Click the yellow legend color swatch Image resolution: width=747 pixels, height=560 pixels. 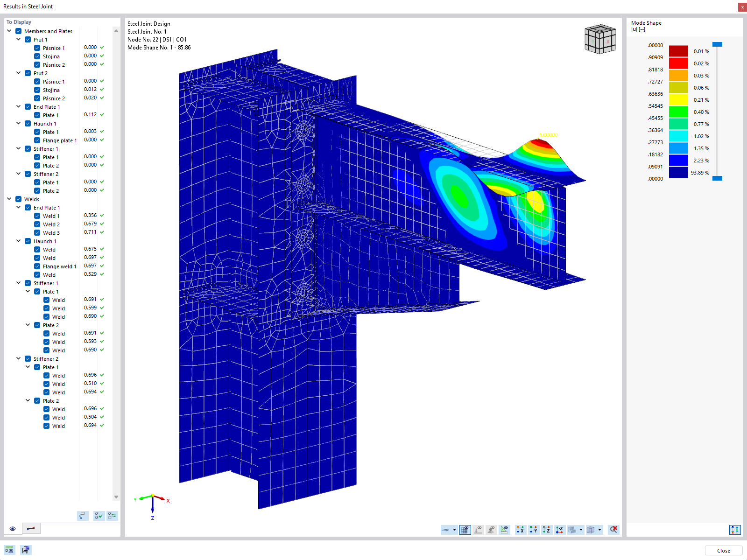(678, 99)
